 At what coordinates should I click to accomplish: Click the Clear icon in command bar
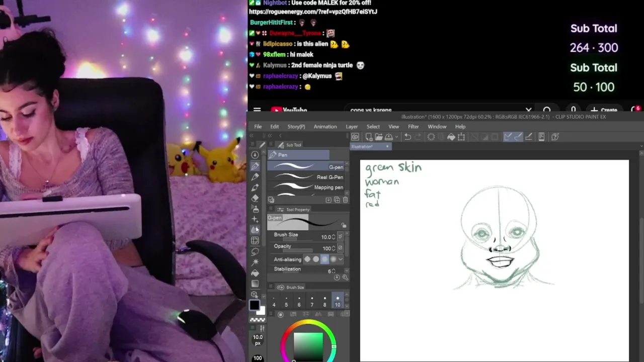click(431, 137)
